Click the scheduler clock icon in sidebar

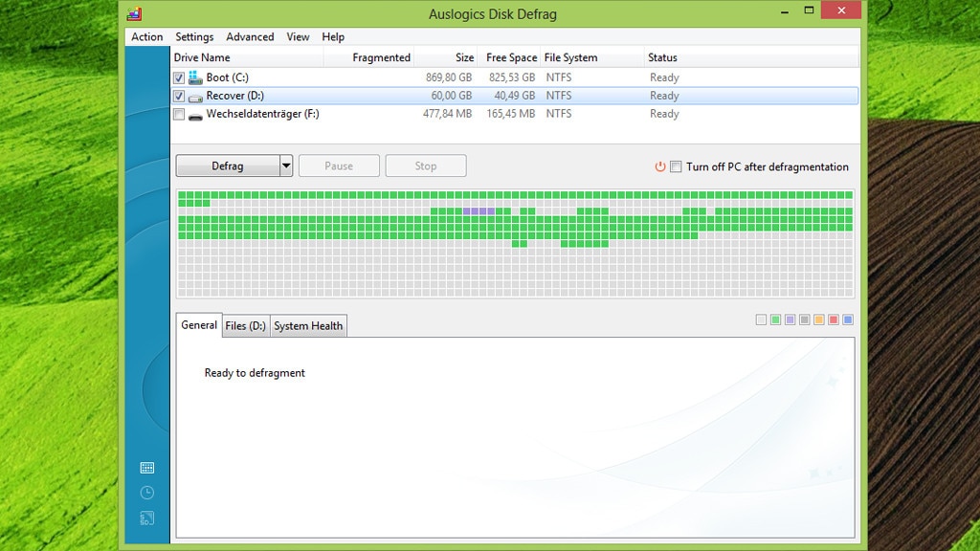pyautogui.click(x=146, y=493)
